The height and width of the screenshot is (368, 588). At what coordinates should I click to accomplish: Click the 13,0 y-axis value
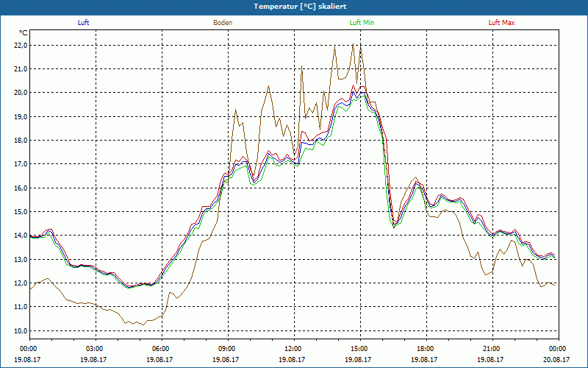[21, 260]
